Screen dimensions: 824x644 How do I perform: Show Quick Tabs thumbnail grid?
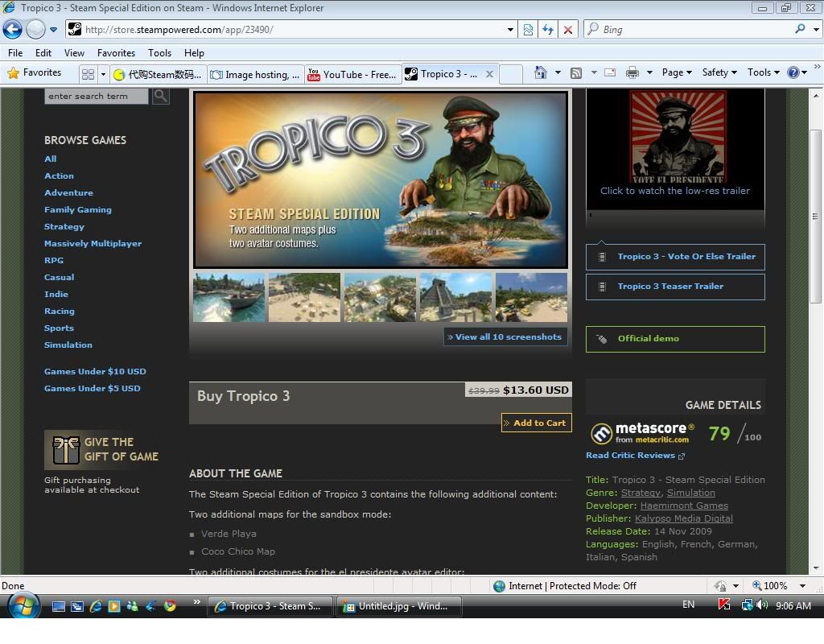pyautogui.click(x=88, y=74)
